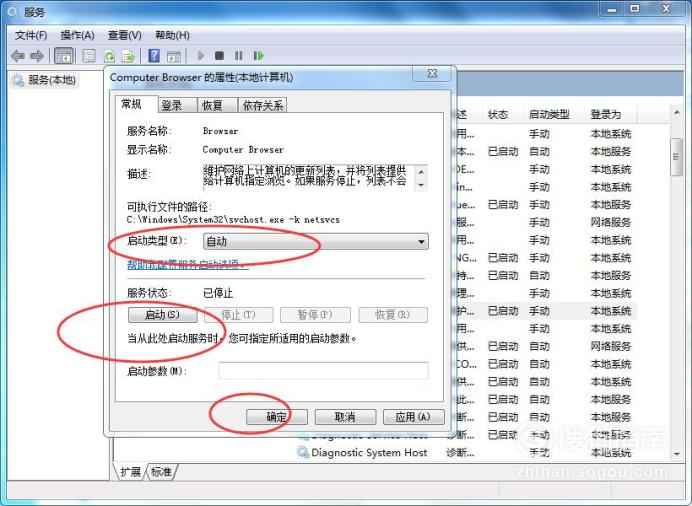Open the 查看(V) menu
The width and height of the screenshot is (692, 506).
125,35
